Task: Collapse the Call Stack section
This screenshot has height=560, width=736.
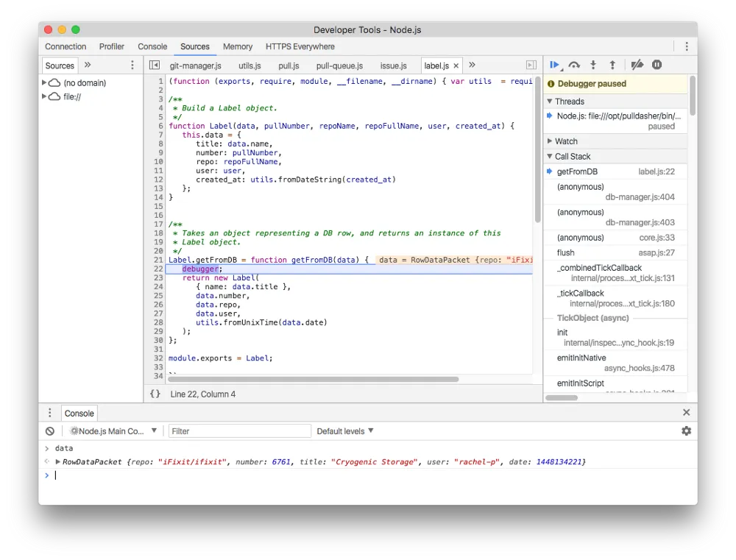Action: pos(550,156)
